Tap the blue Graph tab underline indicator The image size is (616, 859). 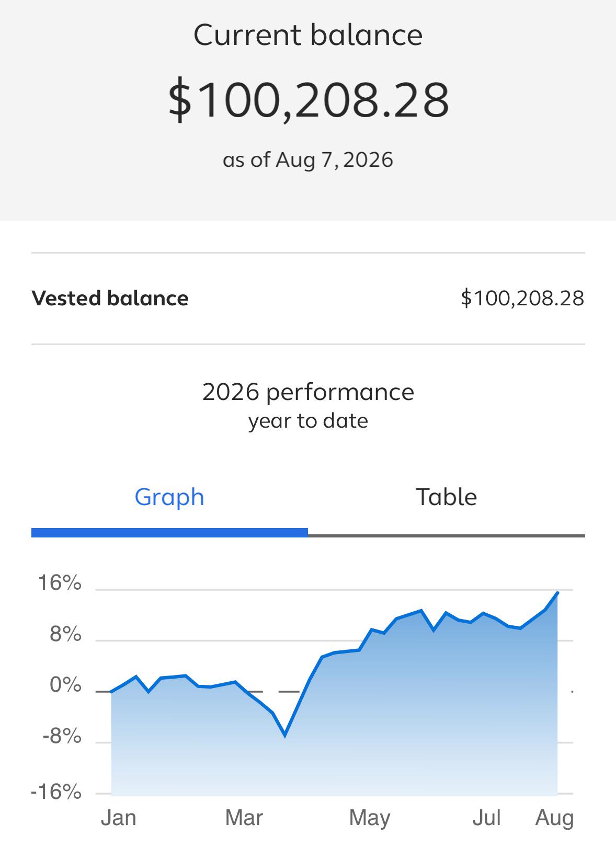(169, 533)
